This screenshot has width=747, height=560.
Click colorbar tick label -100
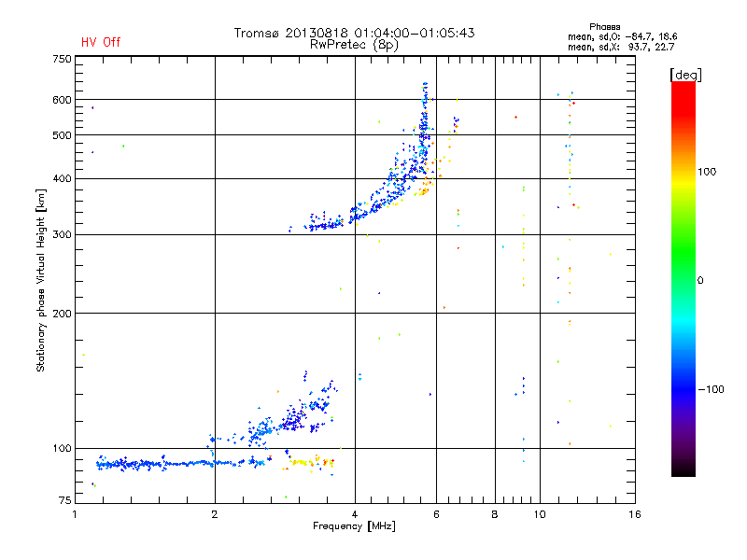pos(712,389)
